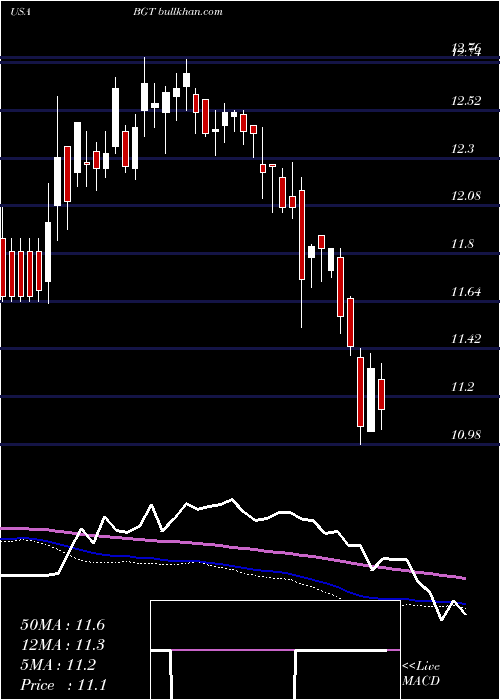Click the 5MA : 11.2 readout

pyautogui.click(x=58, y=665)
